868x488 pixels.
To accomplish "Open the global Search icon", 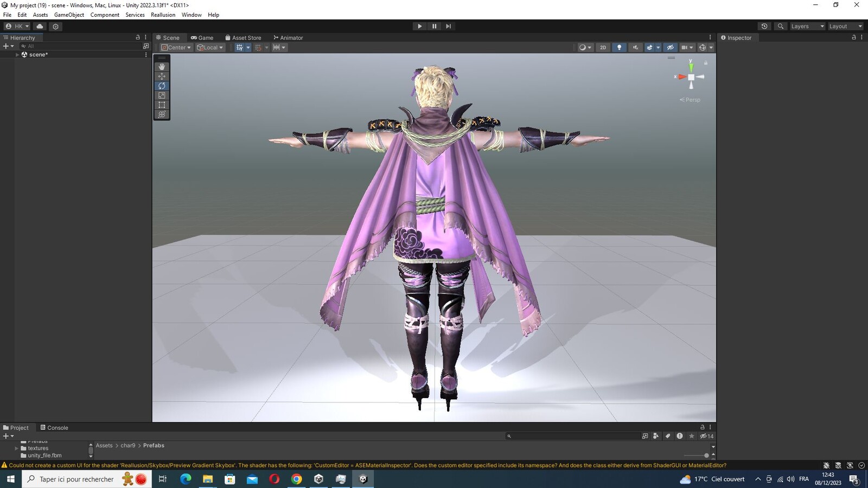I will pos(781,26).
